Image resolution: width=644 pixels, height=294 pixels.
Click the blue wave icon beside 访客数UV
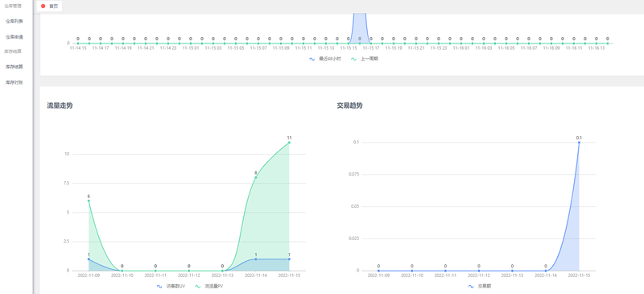(x=160, y=286)
